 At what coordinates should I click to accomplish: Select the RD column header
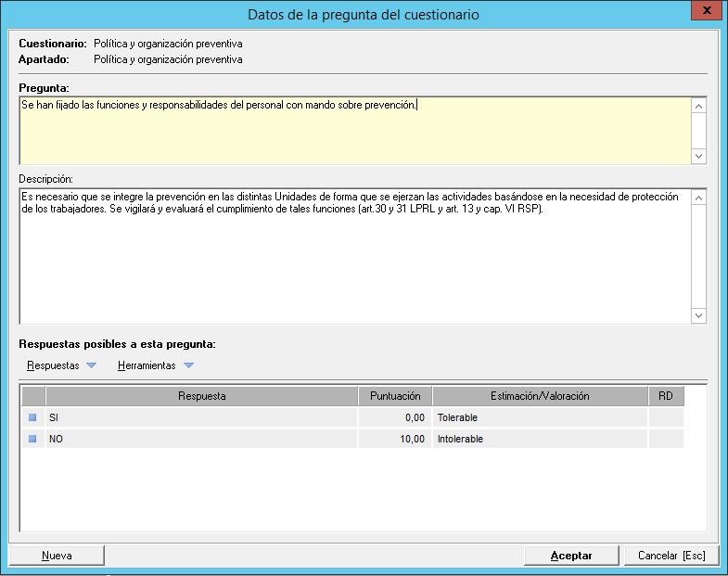tap(665, 396)
